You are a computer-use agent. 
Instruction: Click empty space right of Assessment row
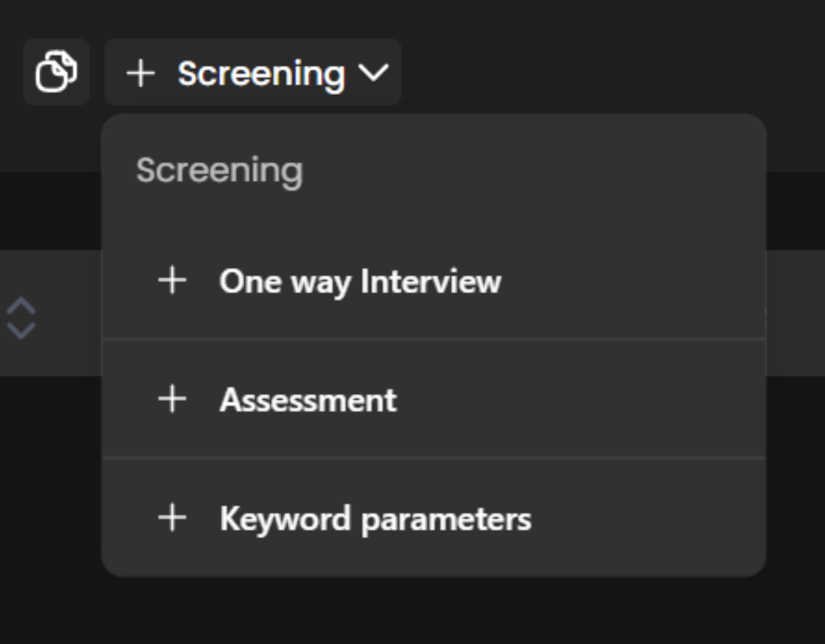click(594, 400)
